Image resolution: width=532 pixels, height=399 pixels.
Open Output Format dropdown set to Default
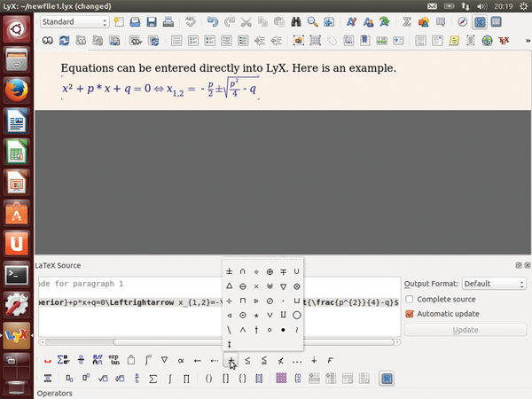click(494, 284)
